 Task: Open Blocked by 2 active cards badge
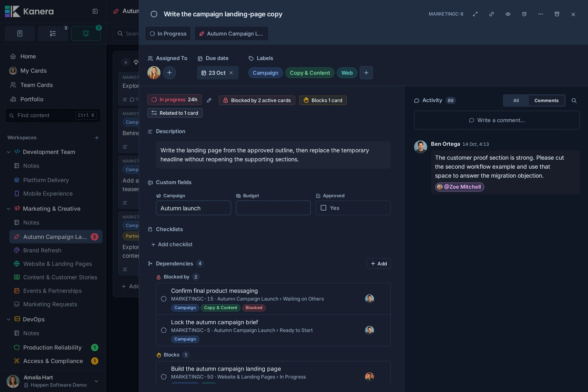pos(257,100)
